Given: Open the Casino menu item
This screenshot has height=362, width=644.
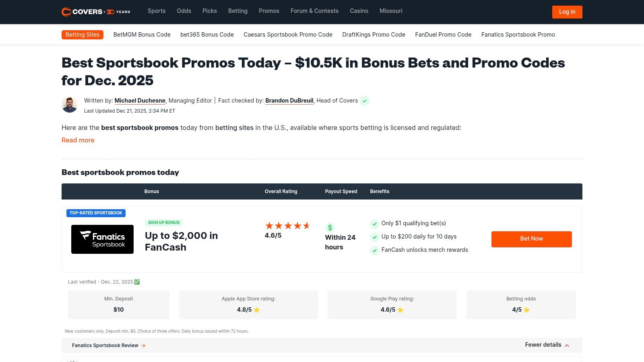Looking at the screenshot, I should tap(359, 11).
